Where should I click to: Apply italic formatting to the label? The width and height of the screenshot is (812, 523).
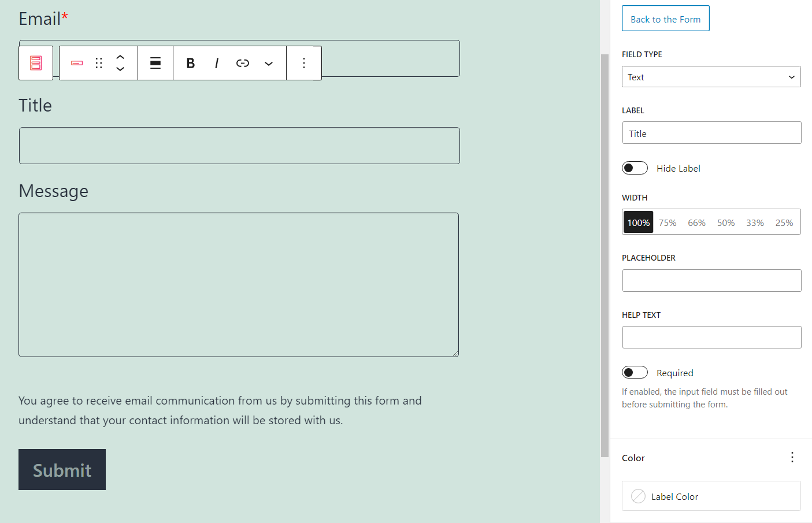pyautogui.click(x=216, y=62)
